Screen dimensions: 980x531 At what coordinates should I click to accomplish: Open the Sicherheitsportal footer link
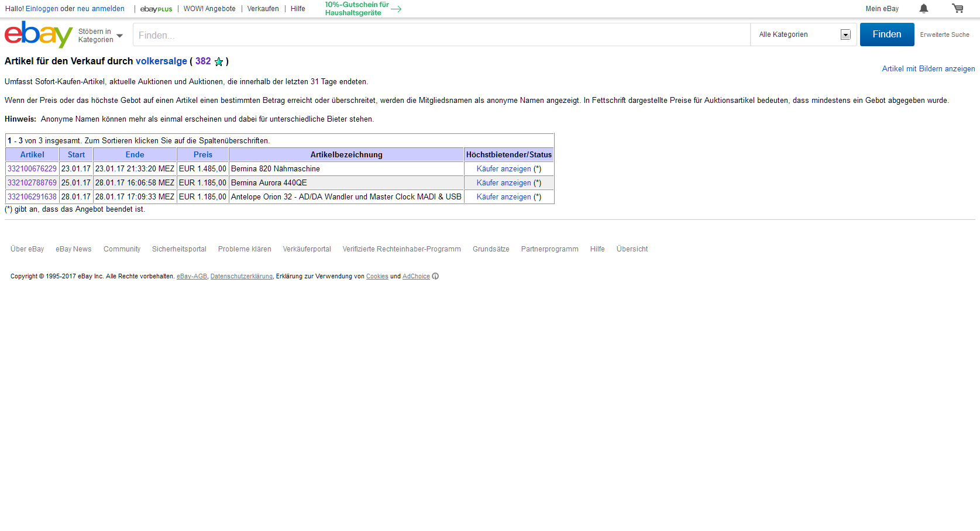coord(179,249)
